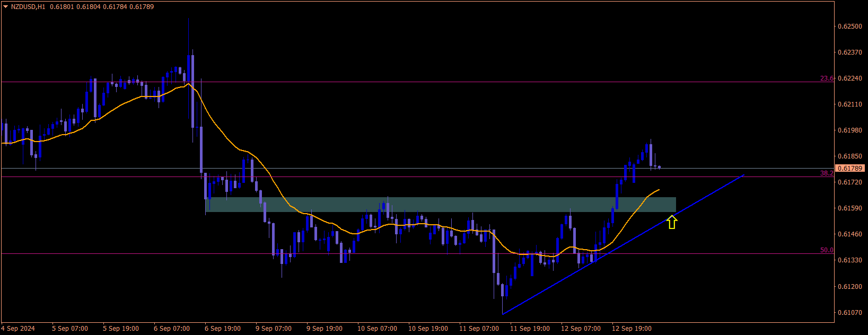The image size is (868, 335).
Task: Click price scale label 0.61330
Action: (x=850, y=260)
